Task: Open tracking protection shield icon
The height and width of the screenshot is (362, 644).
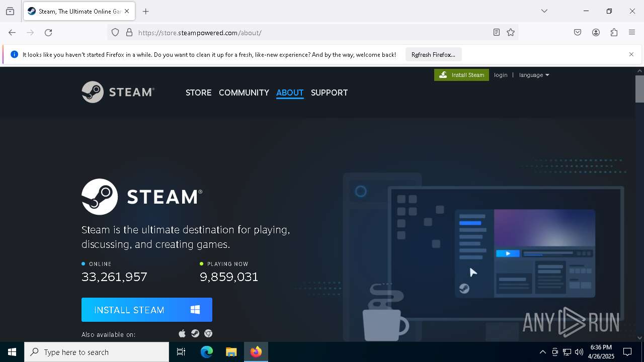Action: [115, 33]
